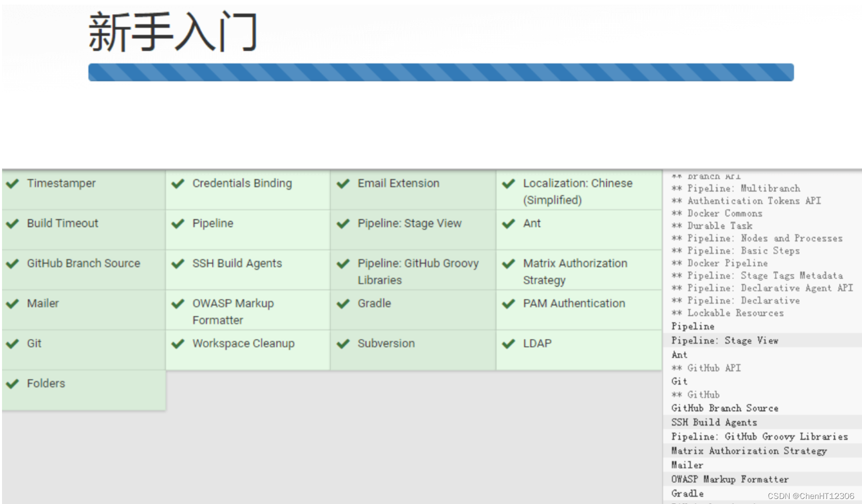This screenshot has height=504, width=862.
Task: Click the checkmark next to Mailer
Action: click(13, 304)
